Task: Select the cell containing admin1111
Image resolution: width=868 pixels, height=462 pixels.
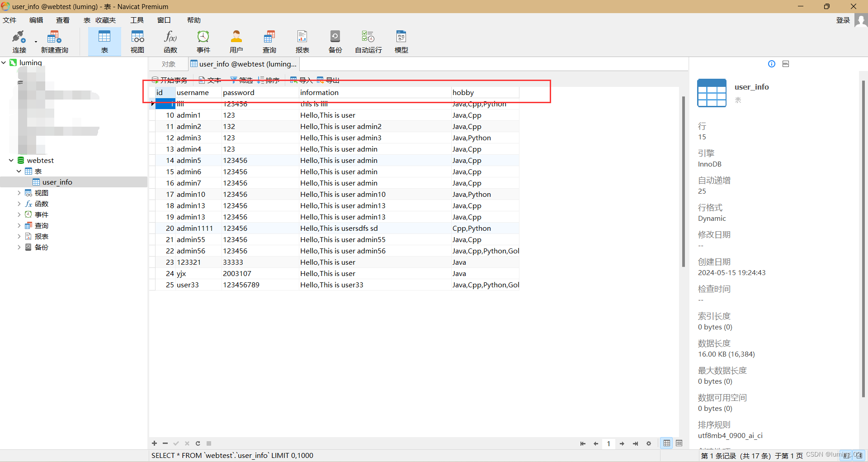Action: point(198,228)
